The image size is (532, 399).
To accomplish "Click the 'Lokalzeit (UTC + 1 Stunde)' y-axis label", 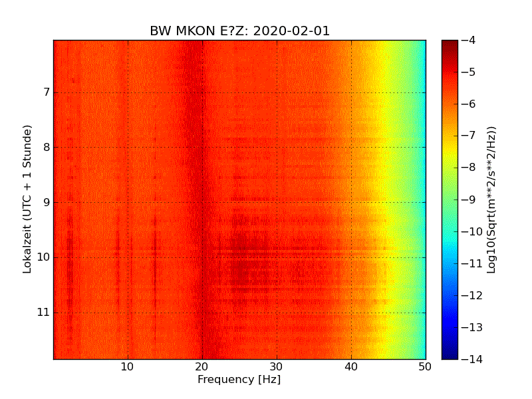I will pyautogui.click(x=27, y=199).
